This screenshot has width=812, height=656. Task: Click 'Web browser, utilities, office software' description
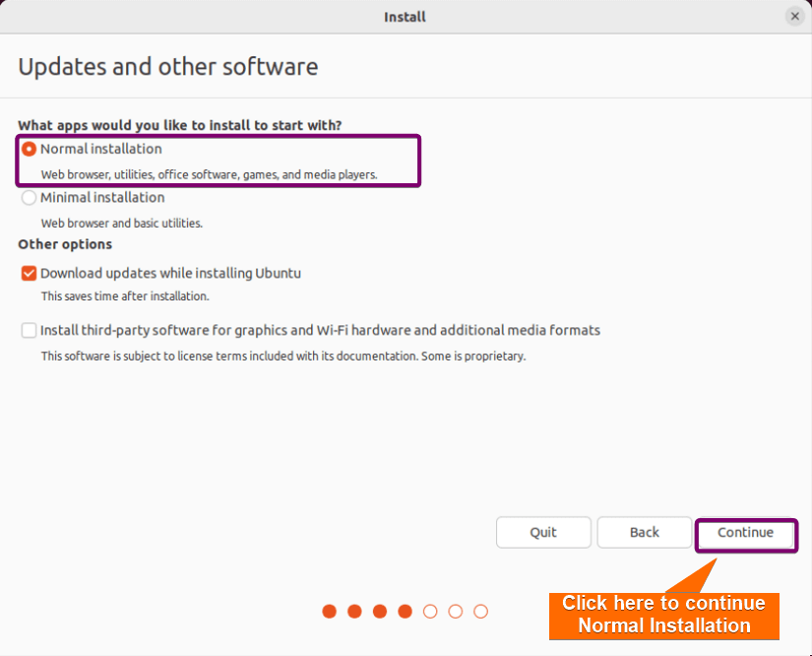[x=210, y=174]
